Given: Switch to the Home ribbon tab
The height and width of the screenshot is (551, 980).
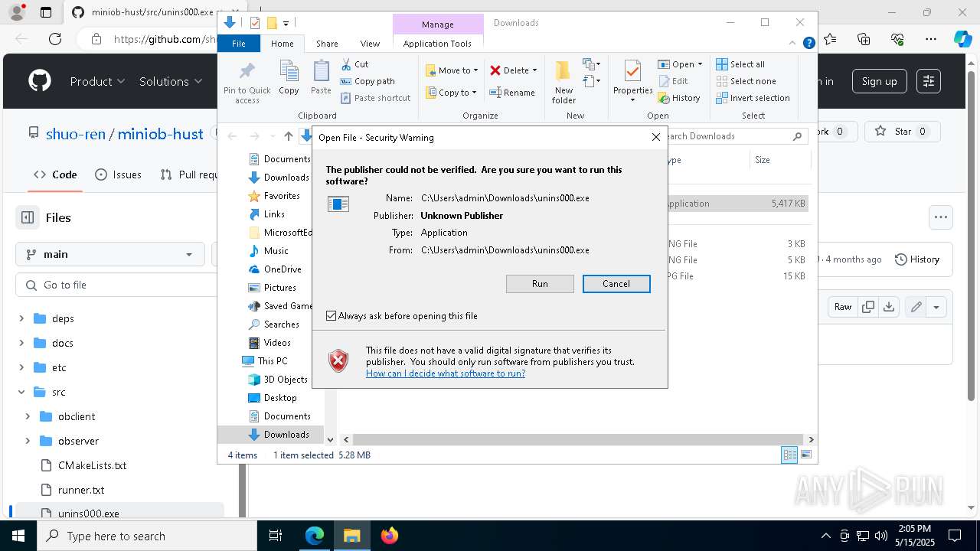Looking at the screenshot, I should (x=282, y=44).
